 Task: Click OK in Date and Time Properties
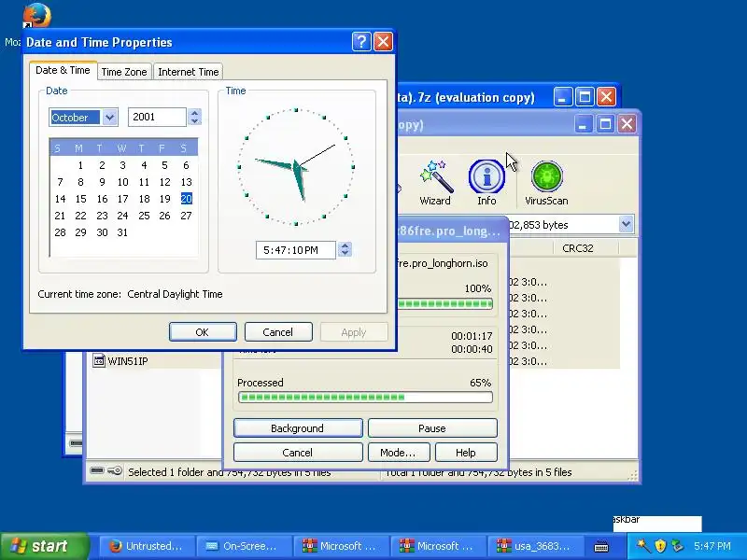click(203, 332)
